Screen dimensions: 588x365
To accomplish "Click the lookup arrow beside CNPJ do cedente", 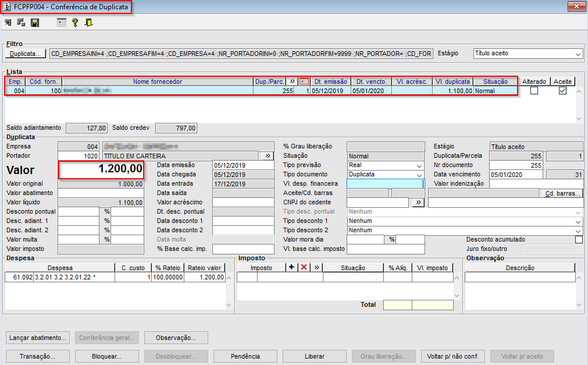I will (418, 203).
